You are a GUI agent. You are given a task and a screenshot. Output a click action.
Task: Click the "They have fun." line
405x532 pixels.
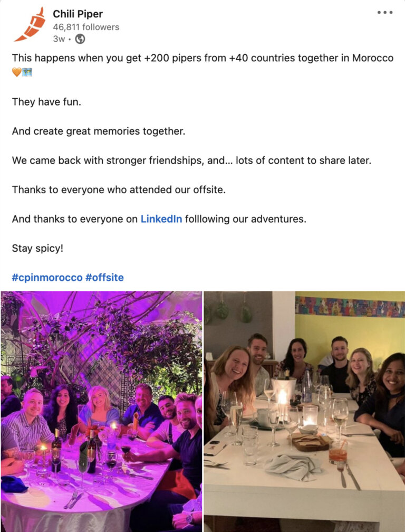click(x=46, y=102)
